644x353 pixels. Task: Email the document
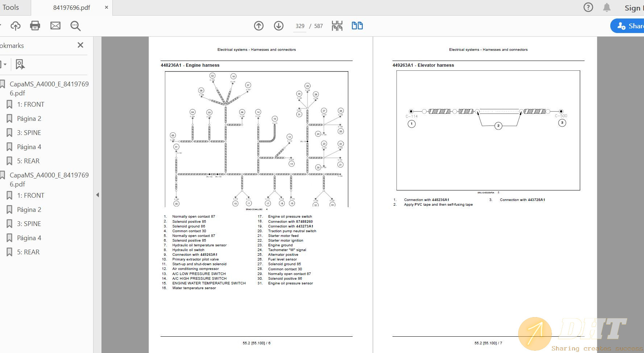(55, 26)
